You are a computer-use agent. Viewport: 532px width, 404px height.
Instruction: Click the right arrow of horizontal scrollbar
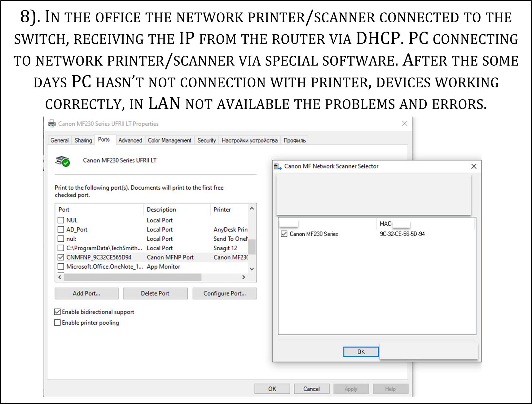tap(244, 277)
